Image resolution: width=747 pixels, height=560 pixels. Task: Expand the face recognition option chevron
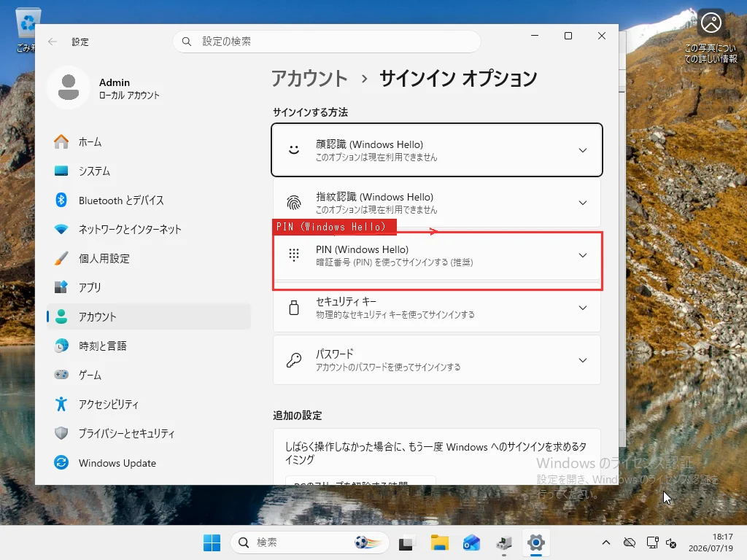[583, 150]
